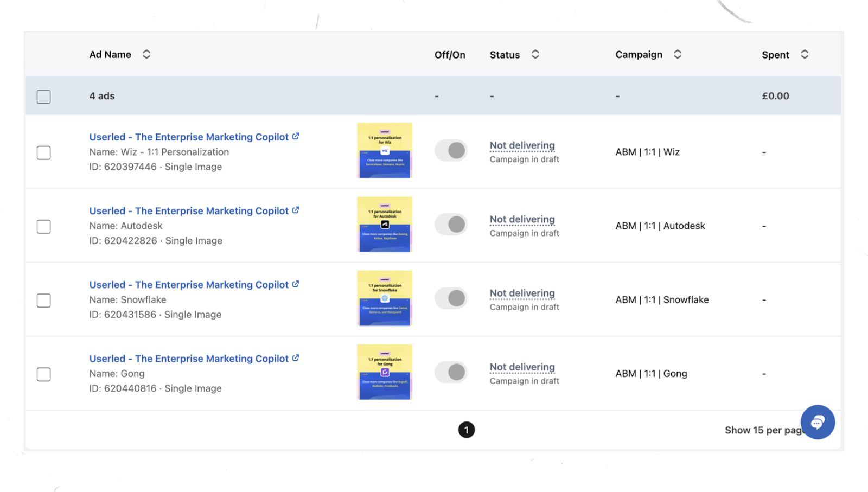Open Userled ad link for Gong

point(189,359)
